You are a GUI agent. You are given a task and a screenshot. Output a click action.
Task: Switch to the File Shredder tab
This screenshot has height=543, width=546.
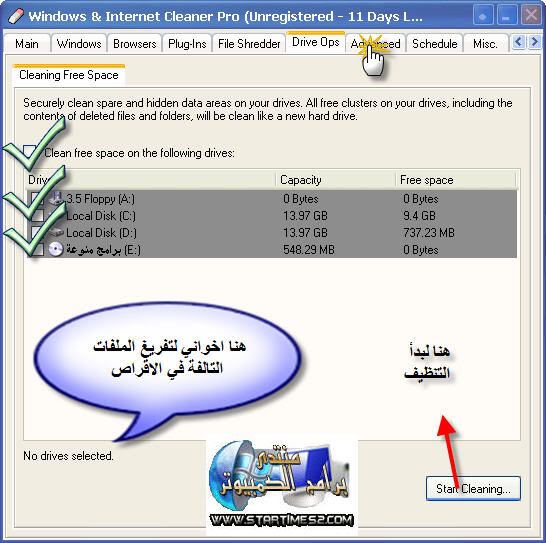pyautogui.click(x=249, y=44)
